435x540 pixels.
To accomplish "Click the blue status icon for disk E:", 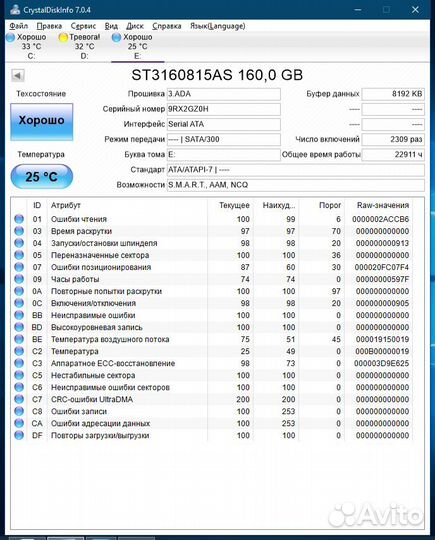I will coord(116,38).
